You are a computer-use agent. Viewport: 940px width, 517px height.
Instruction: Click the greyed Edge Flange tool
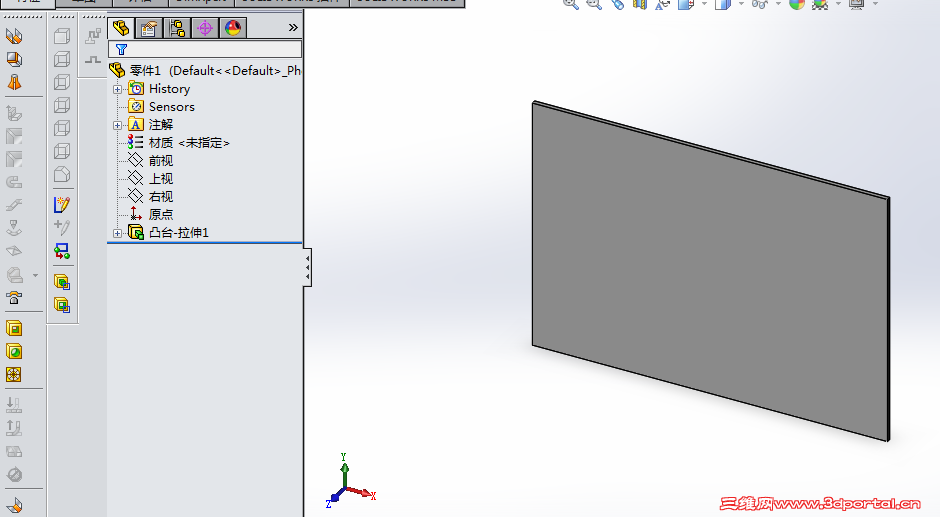tap(14, 113)
